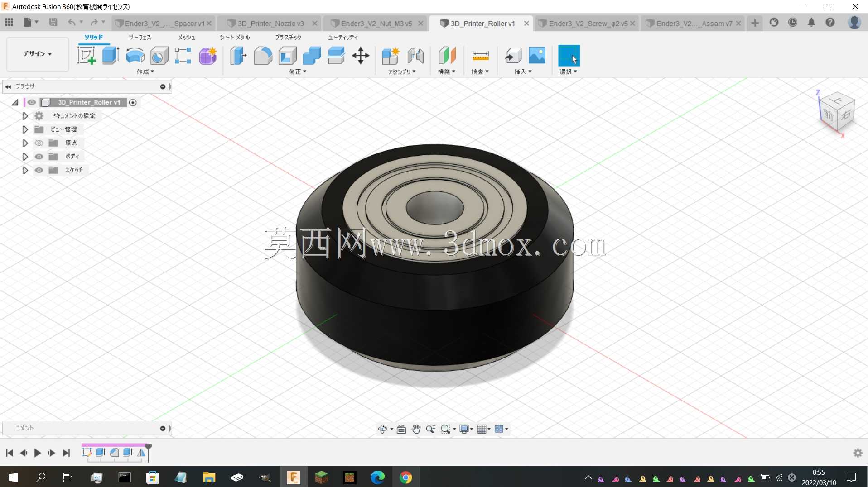Activate the 3D_Printer_Roller v1 radio button
The image size is (868, 487).
[x=133, y=103]
